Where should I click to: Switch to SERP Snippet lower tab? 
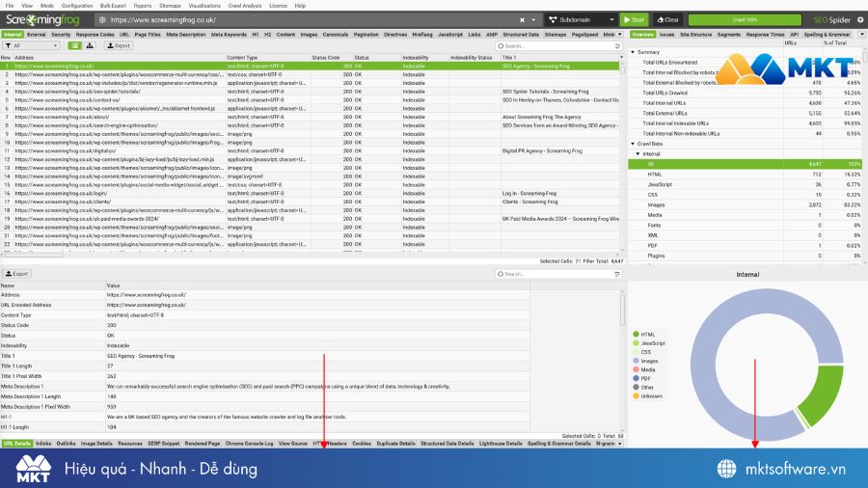click(163, 444)
